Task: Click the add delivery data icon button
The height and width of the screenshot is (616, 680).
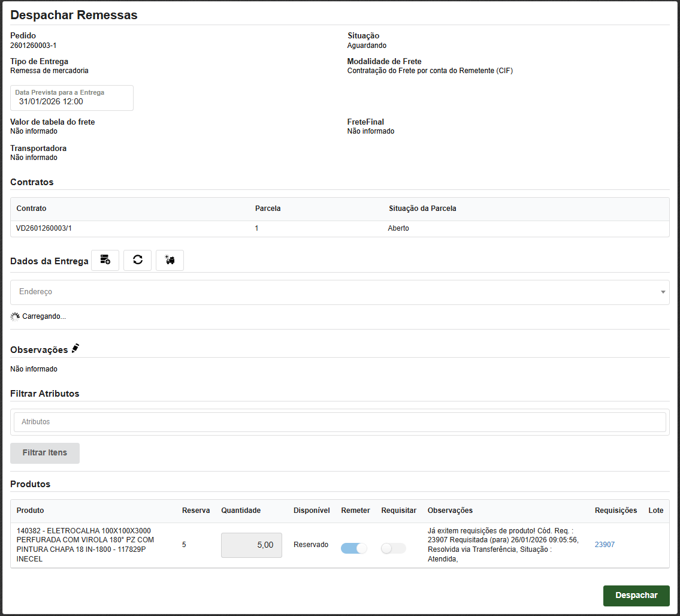Action: (105, 261)
